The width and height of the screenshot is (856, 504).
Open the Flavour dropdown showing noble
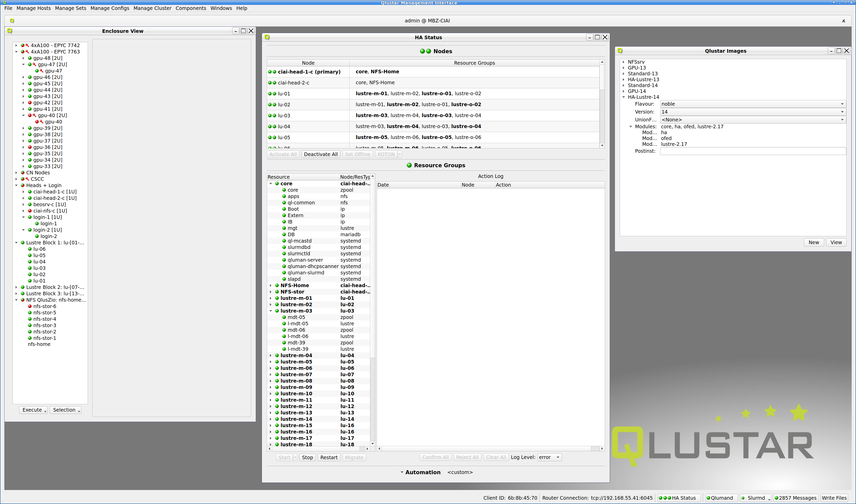753,104
